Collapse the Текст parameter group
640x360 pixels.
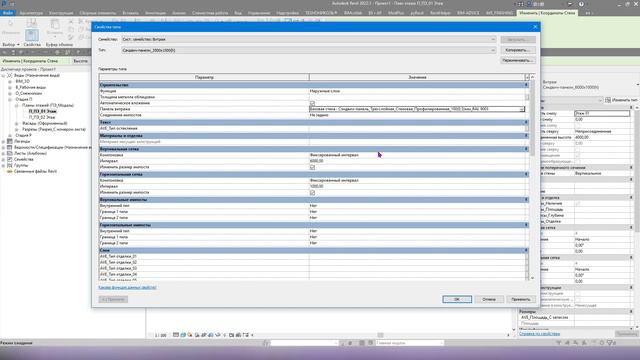526,122
